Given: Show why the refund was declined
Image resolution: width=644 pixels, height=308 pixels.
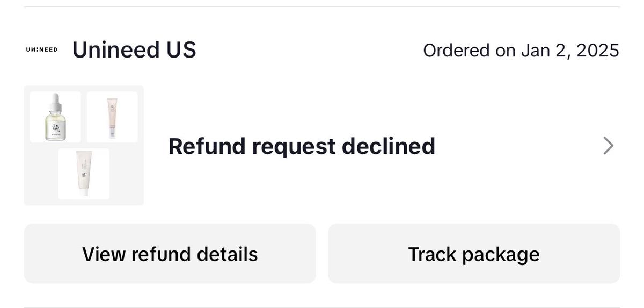Looking at the screenshot, I should 170,254.
